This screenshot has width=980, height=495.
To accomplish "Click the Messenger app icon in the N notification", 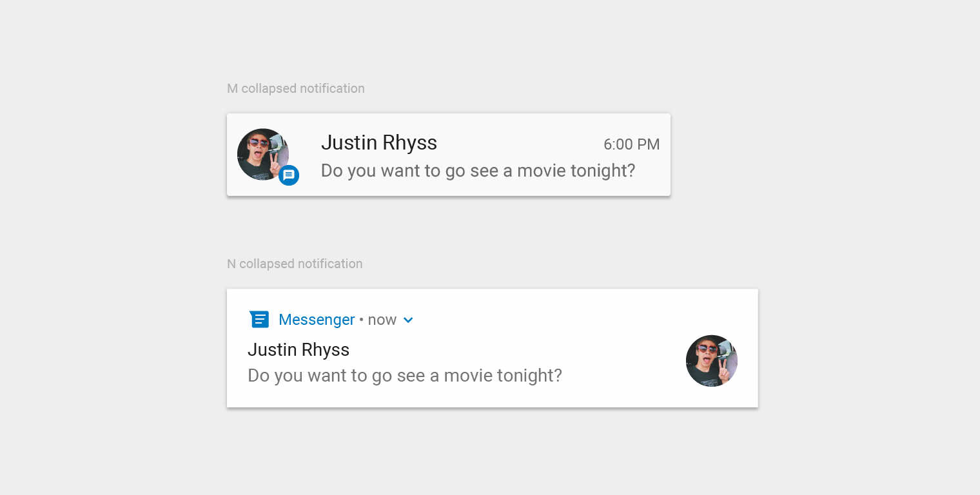I will [x=259, y=319].
